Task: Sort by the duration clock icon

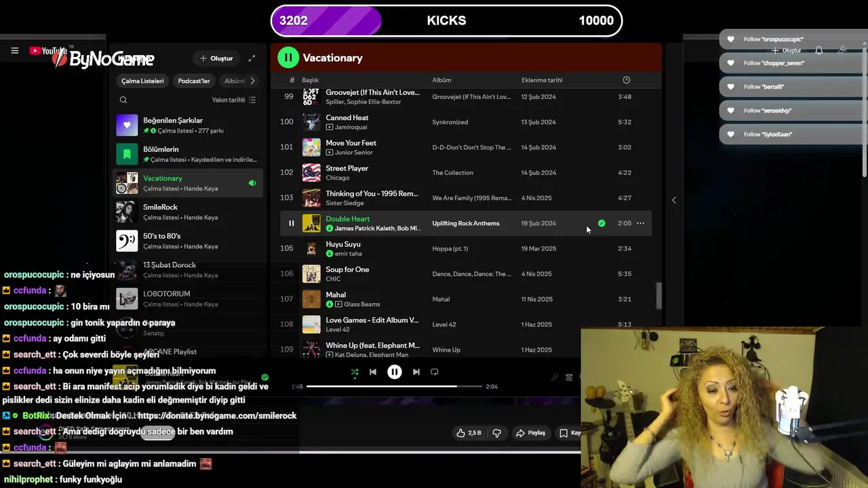Action: coord(626,80)
